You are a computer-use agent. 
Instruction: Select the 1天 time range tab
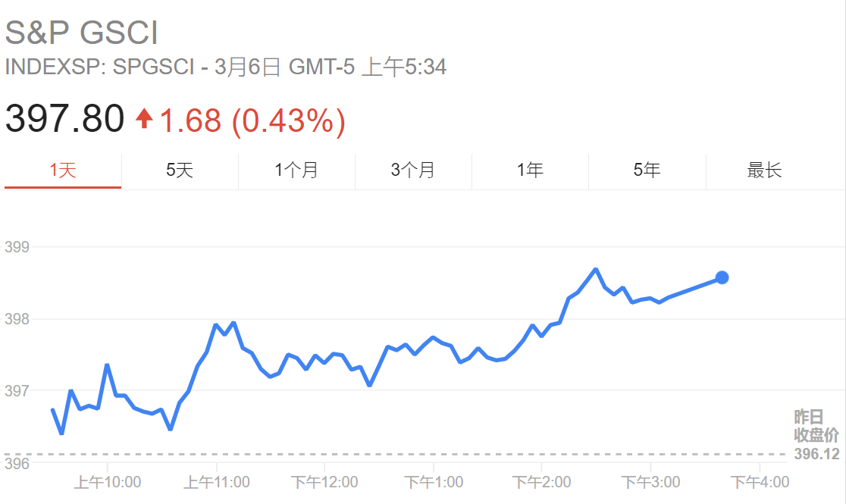click(x=63, y=171)
